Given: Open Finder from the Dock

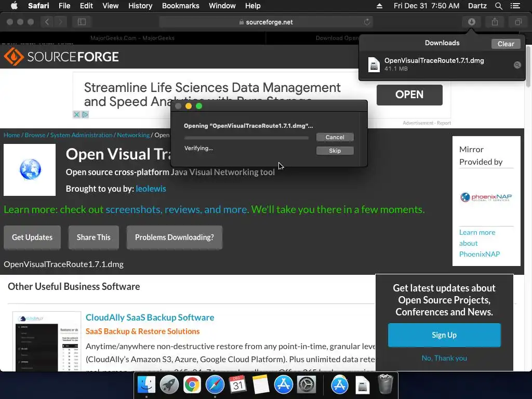Looking at the screenshot, I should coord(146,385).
